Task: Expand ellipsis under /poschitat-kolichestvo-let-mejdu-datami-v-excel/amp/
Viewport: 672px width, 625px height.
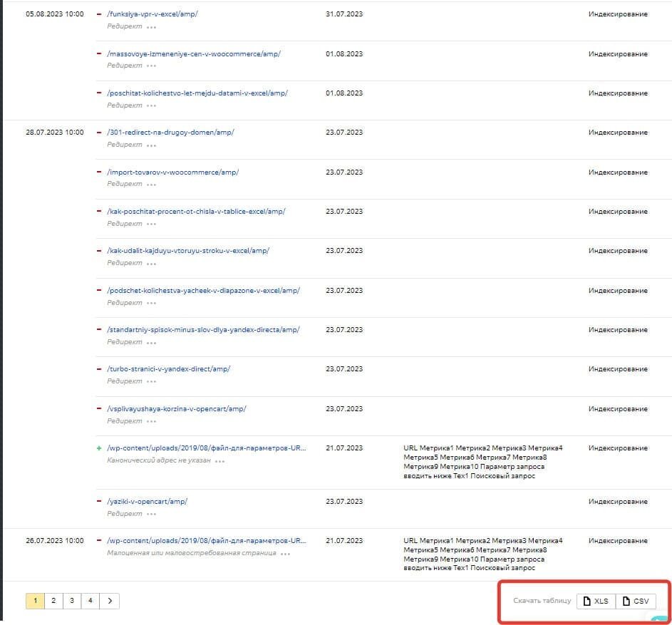Action: point(151,106)
